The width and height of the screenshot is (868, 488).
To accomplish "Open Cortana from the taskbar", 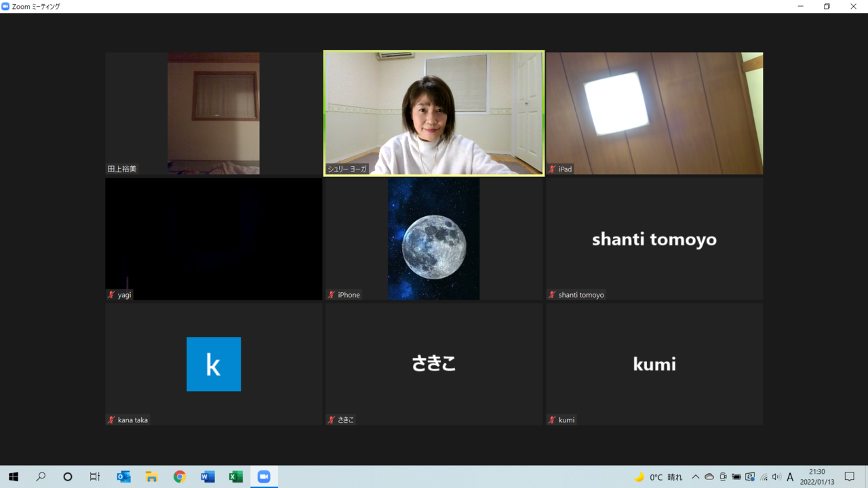I will [68, 477].
